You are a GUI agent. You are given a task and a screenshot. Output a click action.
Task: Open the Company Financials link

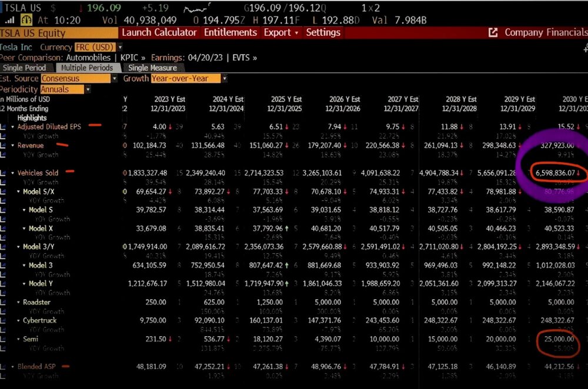click(546, 32)
